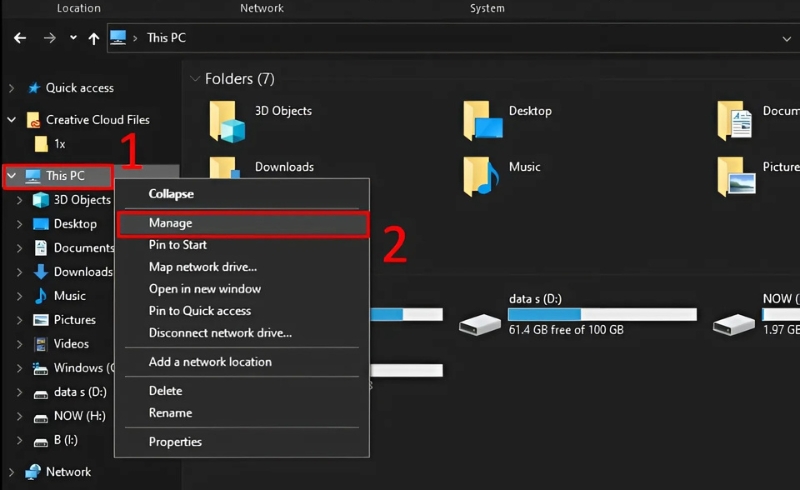
Task: Open the address bar history dropdown
Action: 786,39
